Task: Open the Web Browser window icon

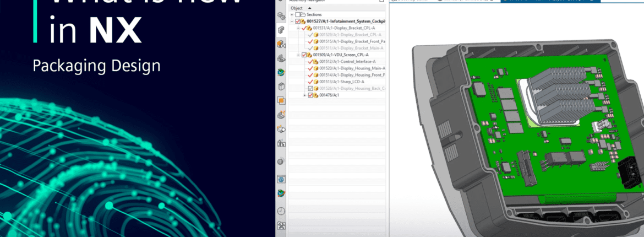Action: (x=281, y=179)
